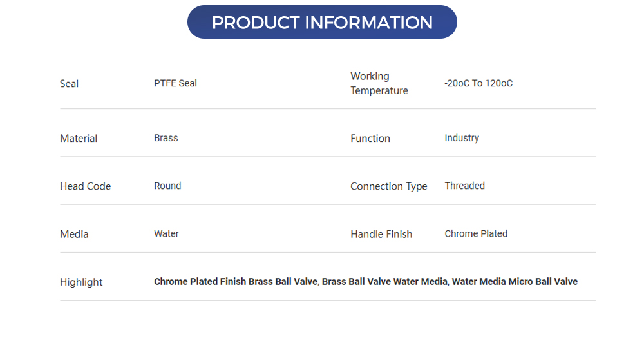Click the Highlight row label

(x=81, y=282)
